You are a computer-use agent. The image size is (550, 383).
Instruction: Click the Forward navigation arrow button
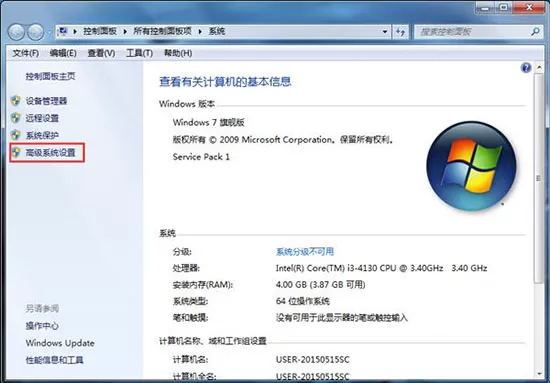coord(36,32)
